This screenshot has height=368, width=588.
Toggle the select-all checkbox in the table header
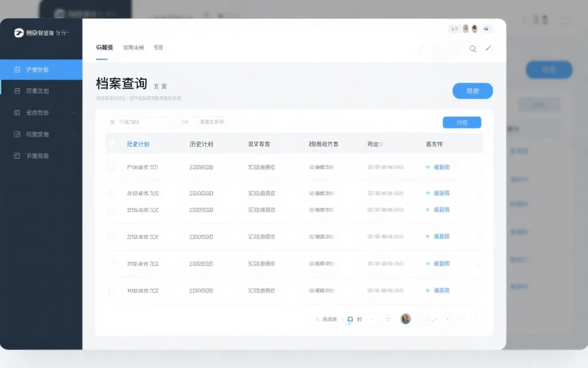pos(112,144)
